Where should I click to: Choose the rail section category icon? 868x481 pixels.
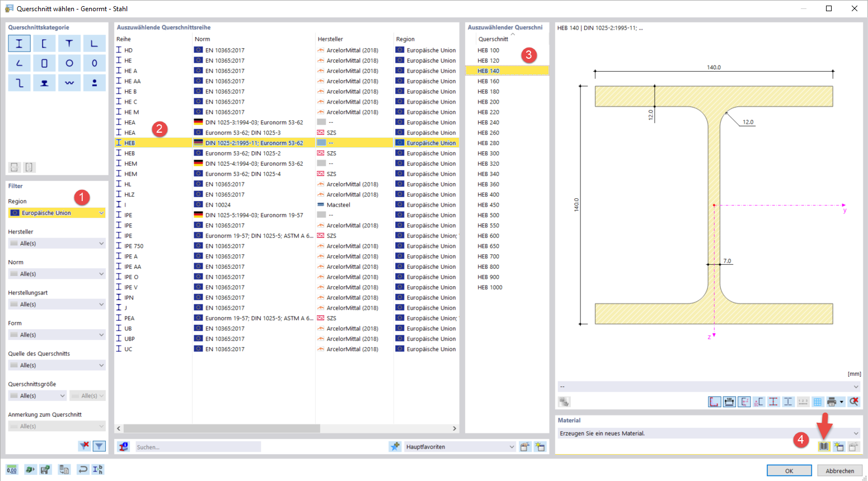point(44,83)
